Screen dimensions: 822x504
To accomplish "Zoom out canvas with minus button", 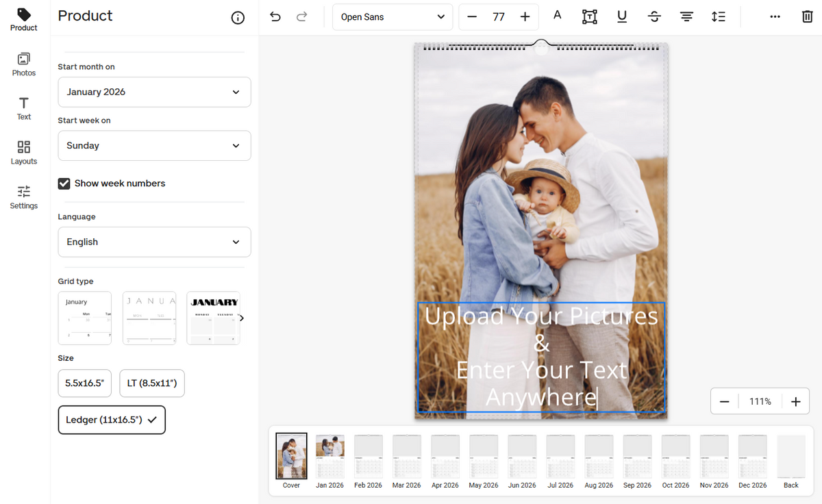I will point(725,402).
